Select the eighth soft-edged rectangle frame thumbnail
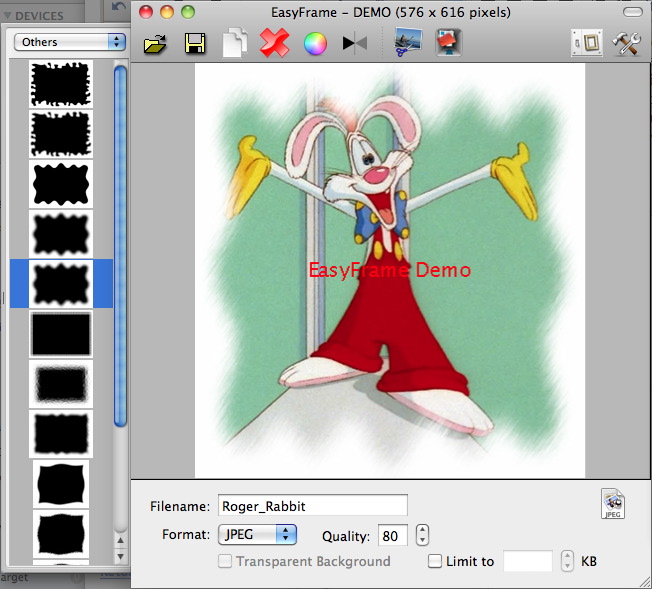652x589 pixels. coord(61,433)
